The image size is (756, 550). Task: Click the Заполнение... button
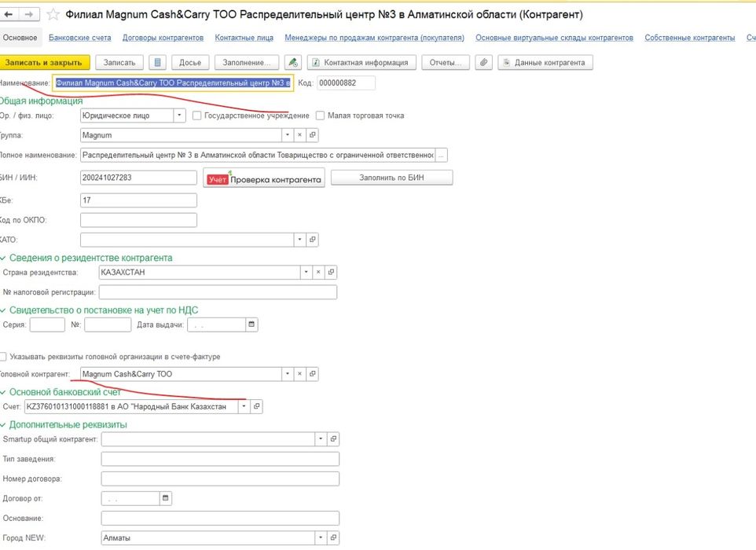point(247,62)
